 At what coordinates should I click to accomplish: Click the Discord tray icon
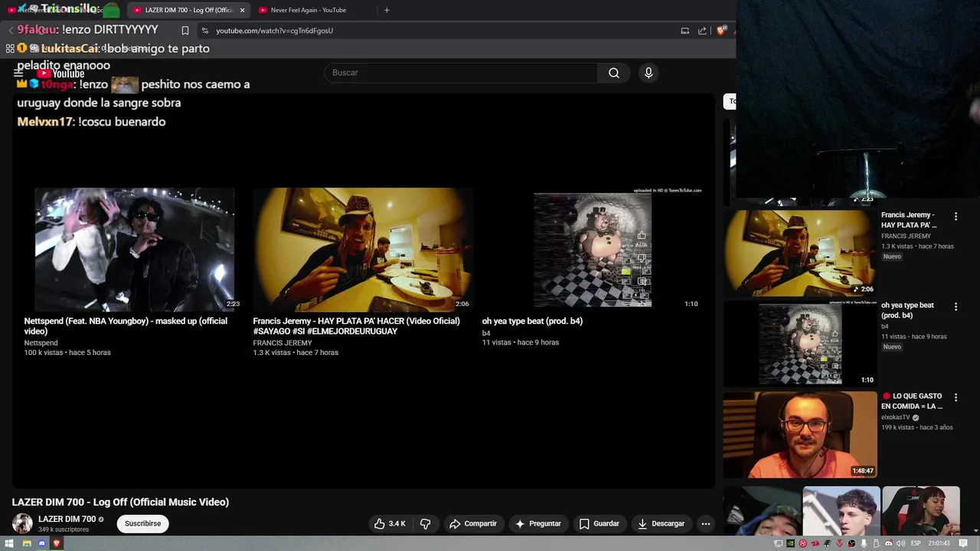[x=889, y=543]
